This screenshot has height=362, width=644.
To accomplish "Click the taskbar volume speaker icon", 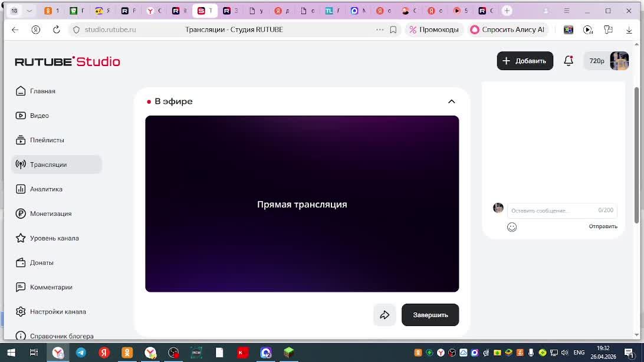I will (x=565, y=353).
